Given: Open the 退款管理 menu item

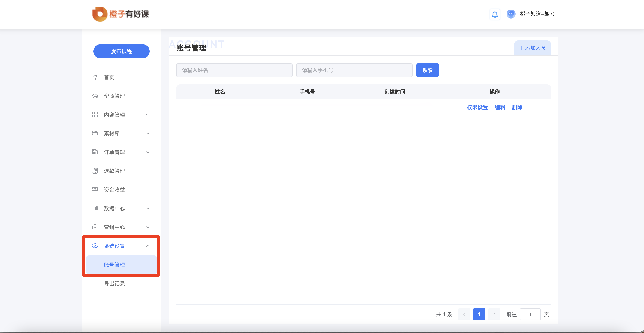Looking at the screenshot, I should tap(122, 171).
